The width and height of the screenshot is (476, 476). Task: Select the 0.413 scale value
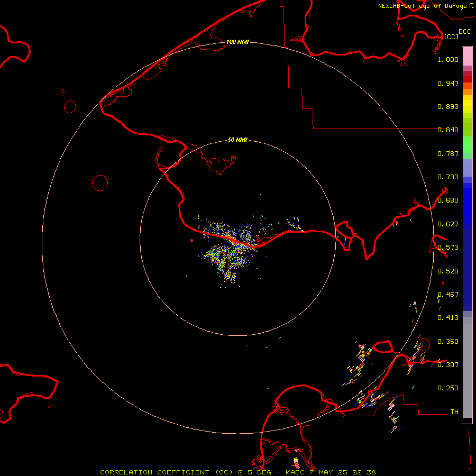click(448, 318)
